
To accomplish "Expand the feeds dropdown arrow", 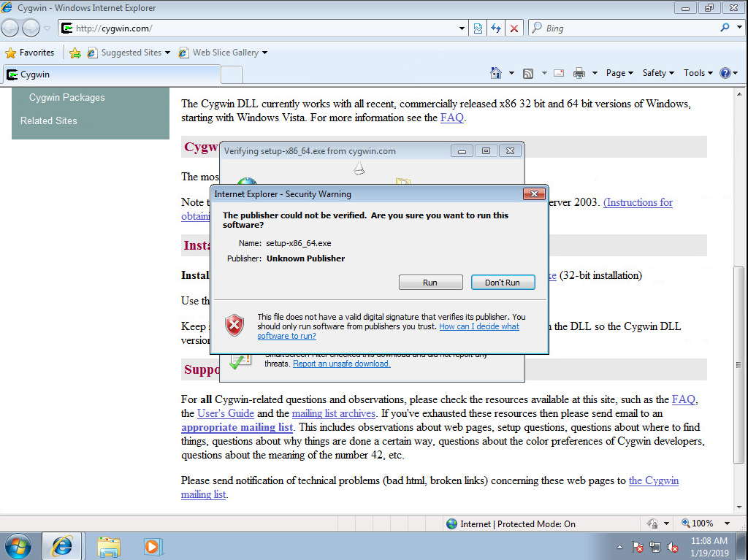I will pos(544,73).
